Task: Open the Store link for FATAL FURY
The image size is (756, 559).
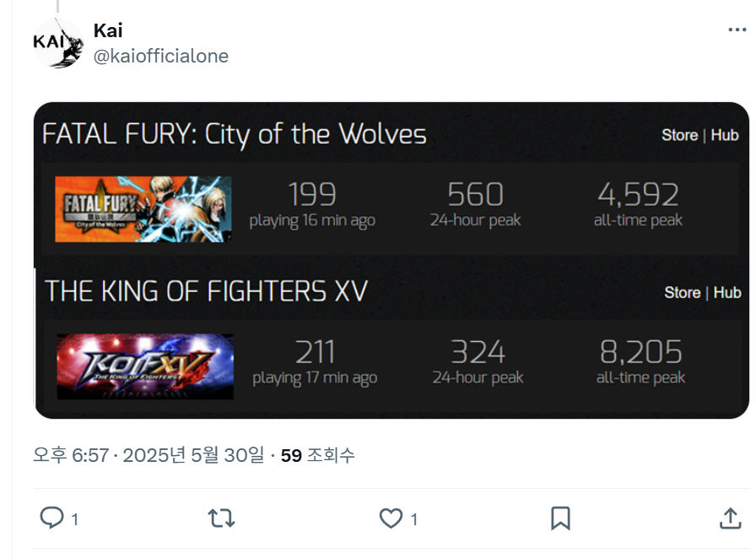Action: point(679,135)
